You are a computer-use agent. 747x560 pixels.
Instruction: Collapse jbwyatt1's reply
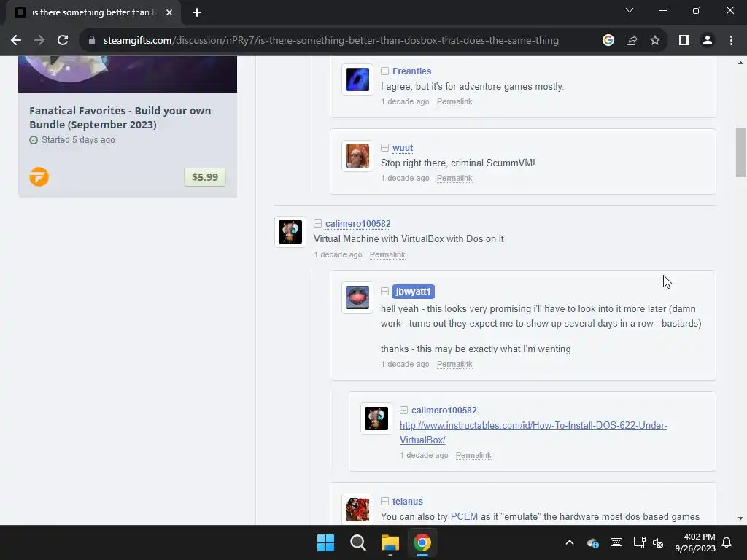[x=384, y=292]
